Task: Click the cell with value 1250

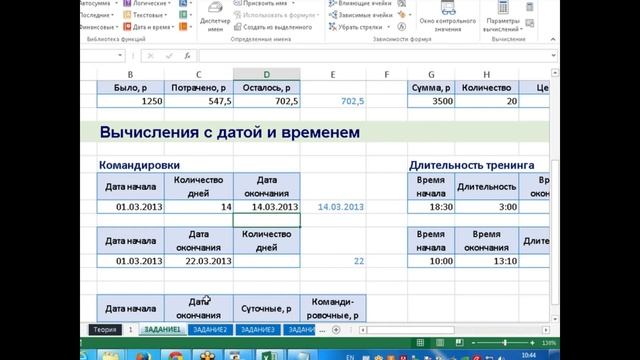Action: pyautogui.click(x=130, y=101)
